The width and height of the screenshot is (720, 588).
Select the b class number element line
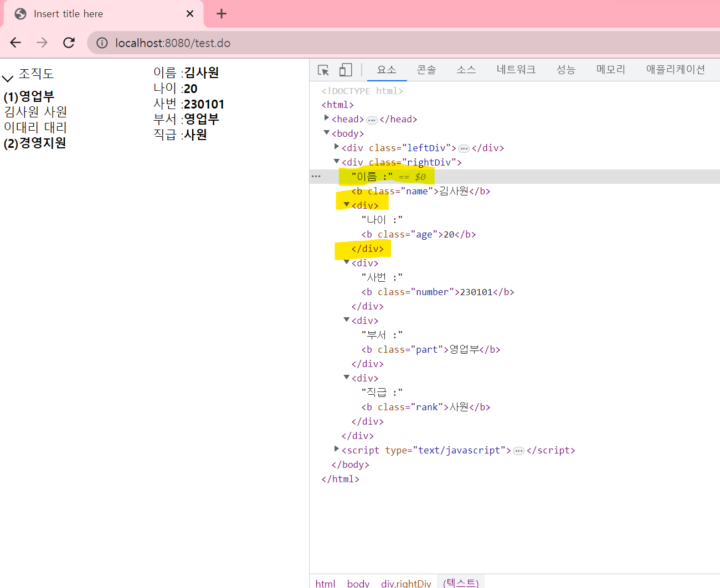tap(438, 292)
